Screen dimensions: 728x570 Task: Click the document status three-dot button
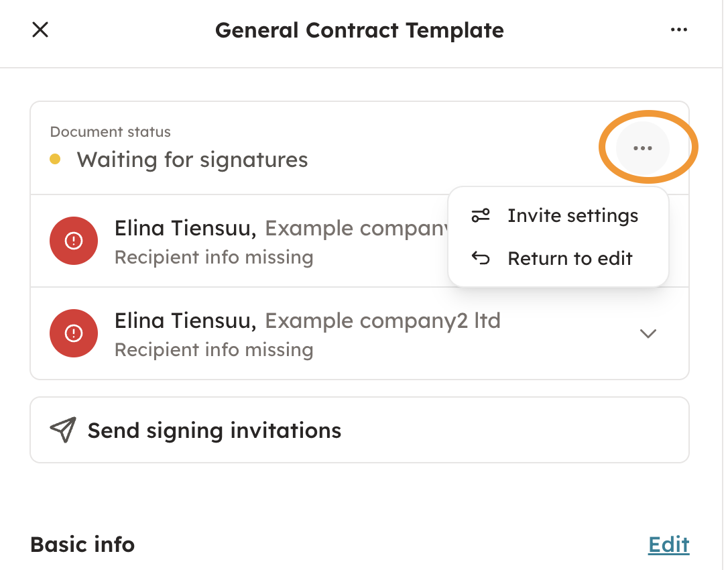click(642, 148)
